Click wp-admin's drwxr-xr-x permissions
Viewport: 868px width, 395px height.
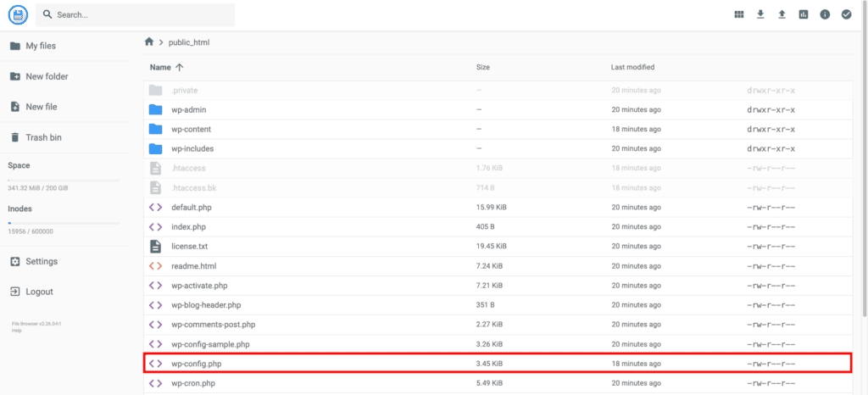click(x=771, y=109)
